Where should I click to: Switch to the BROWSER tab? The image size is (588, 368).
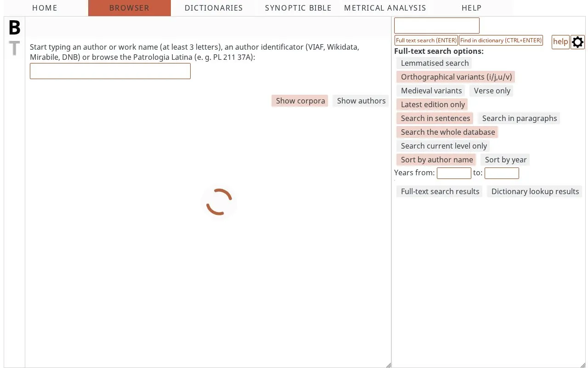coord(130,8)
